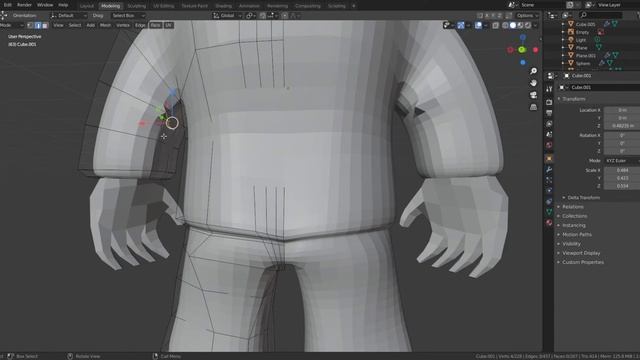Open the viewport Add menu

point(91,25)
